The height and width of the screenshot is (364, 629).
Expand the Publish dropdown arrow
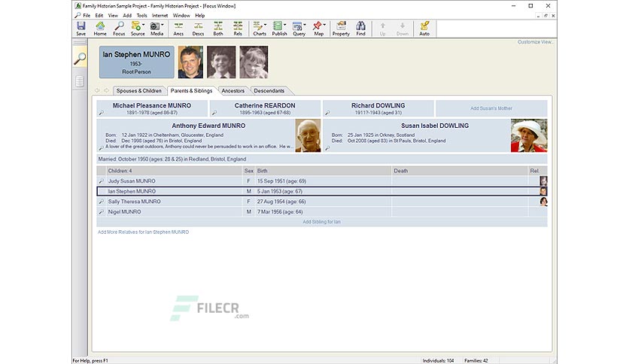point(285,26)
